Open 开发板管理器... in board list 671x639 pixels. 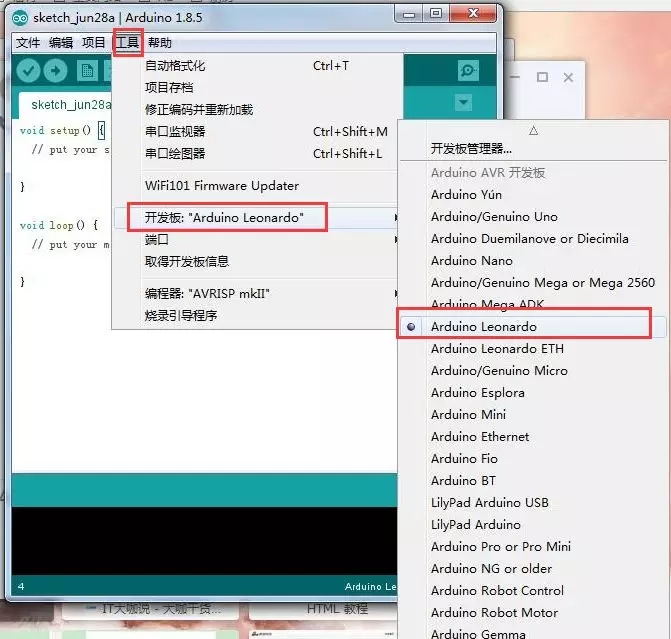click(x=533, y=149)
